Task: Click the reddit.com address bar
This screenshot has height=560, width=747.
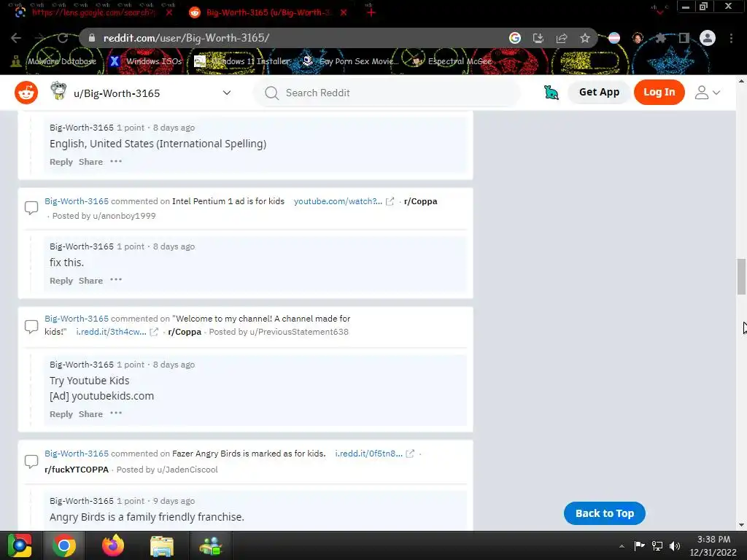Action: [x=295, y=38]
